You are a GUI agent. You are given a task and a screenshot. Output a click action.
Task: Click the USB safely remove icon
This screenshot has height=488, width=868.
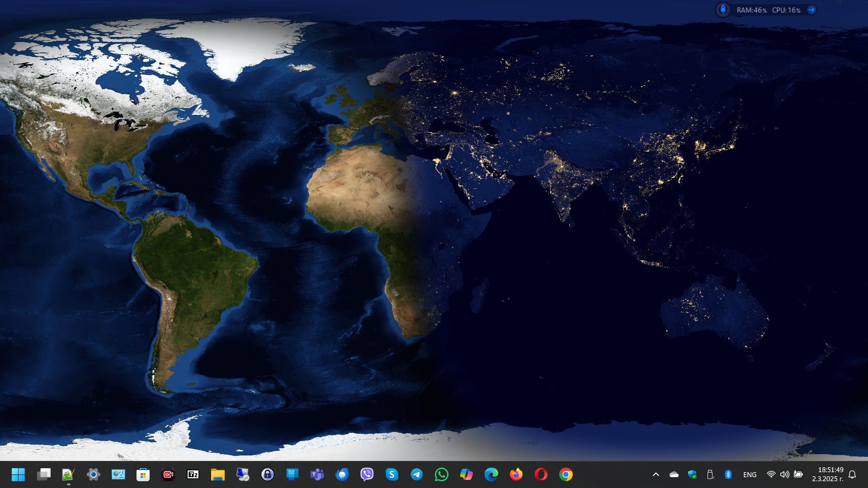pos(710,474)
